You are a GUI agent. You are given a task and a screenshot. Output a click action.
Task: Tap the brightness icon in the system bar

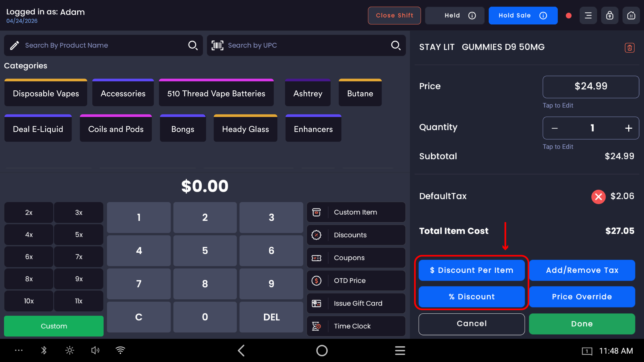point(70,350)
